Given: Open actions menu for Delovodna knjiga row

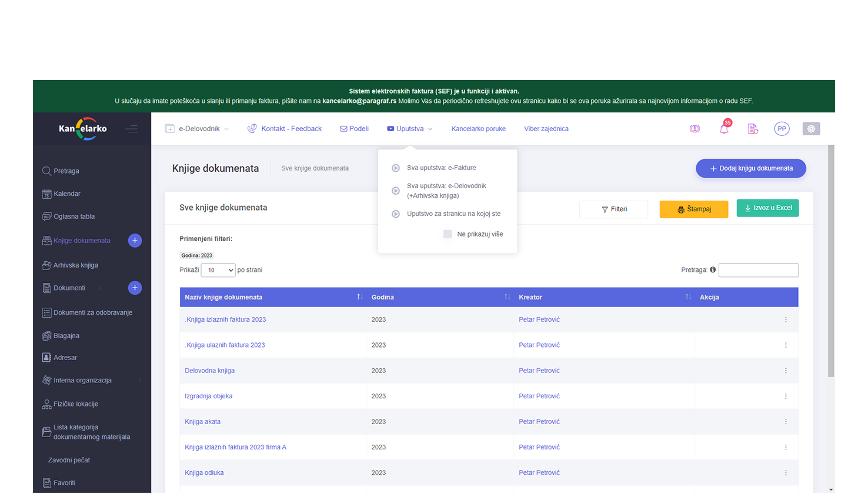Looking at the screenshot, I should pyautogui.click(x=786, y=371).
